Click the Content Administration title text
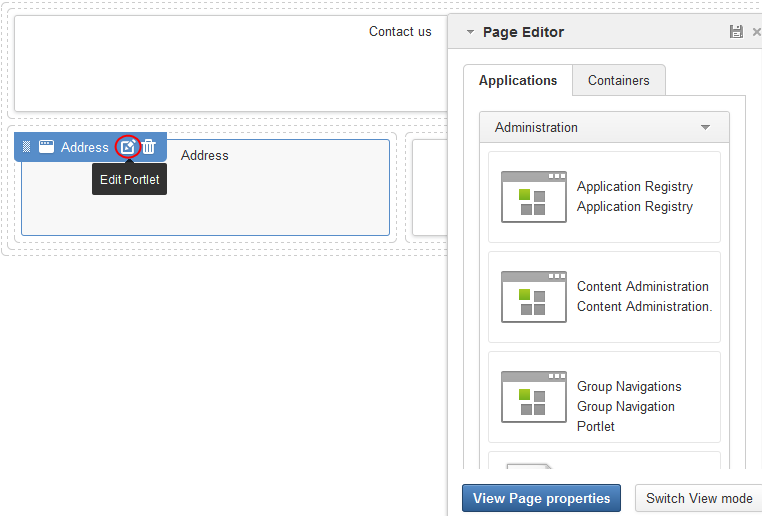 (x=642, y=286)
